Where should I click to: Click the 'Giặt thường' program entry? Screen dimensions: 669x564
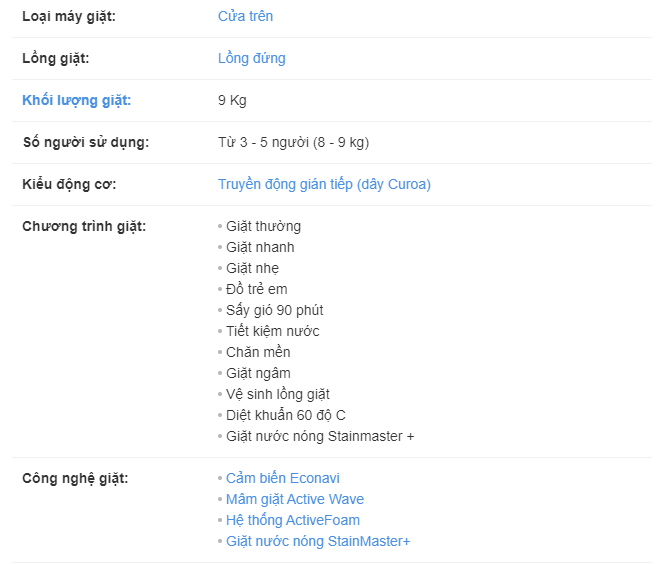pos(263,226)
